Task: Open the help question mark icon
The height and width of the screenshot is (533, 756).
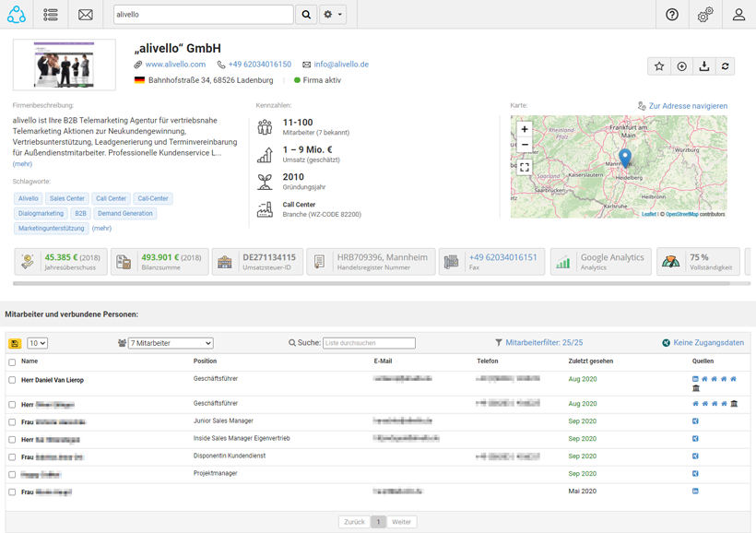Action: tap(672, 15)
